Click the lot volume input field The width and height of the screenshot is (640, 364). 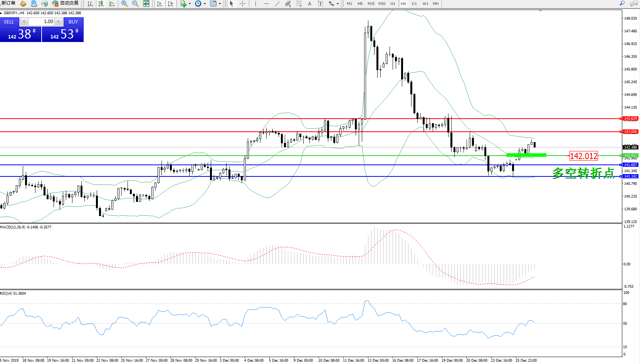click(x=42, y=22)
